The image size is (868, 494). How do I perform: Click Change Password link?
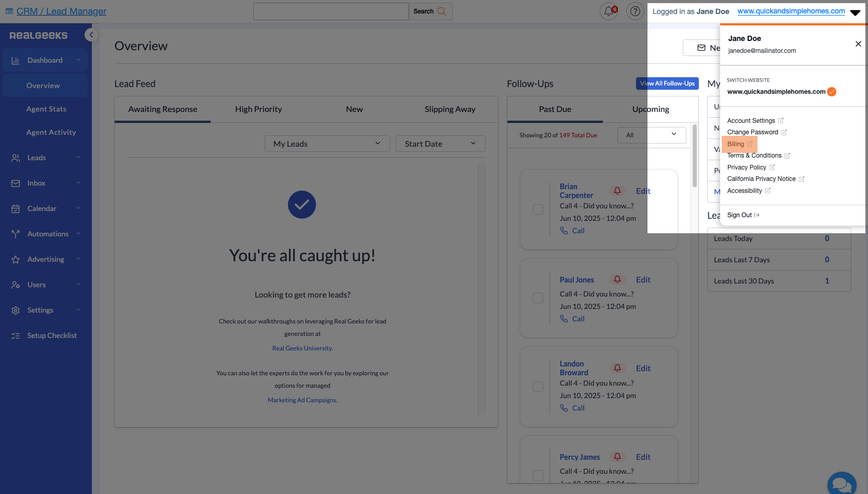point(757,132)
